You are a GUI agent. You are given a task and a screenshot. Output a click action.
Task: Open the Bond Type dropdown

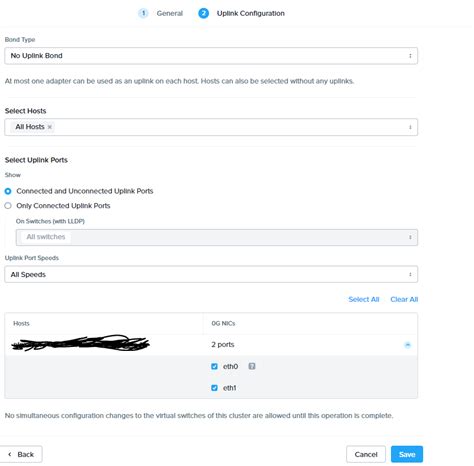click(211, 56)
